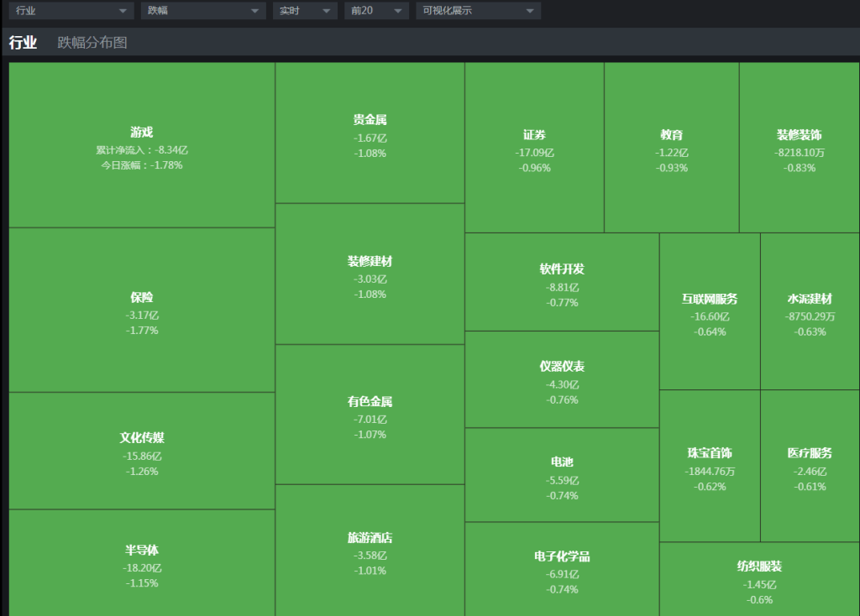
Task: Click the -1844.76万 value in 珠宝首饰
Action: pyautogui.click(x=710, y=472)
